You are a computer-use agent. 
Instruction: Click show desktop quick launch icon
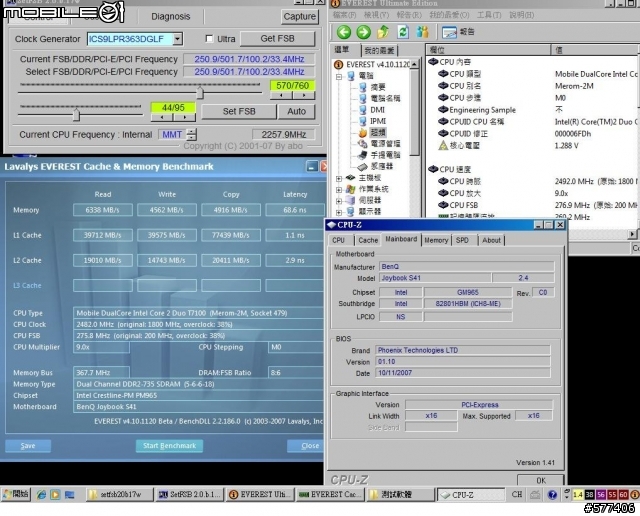click(x=69, y=495)
